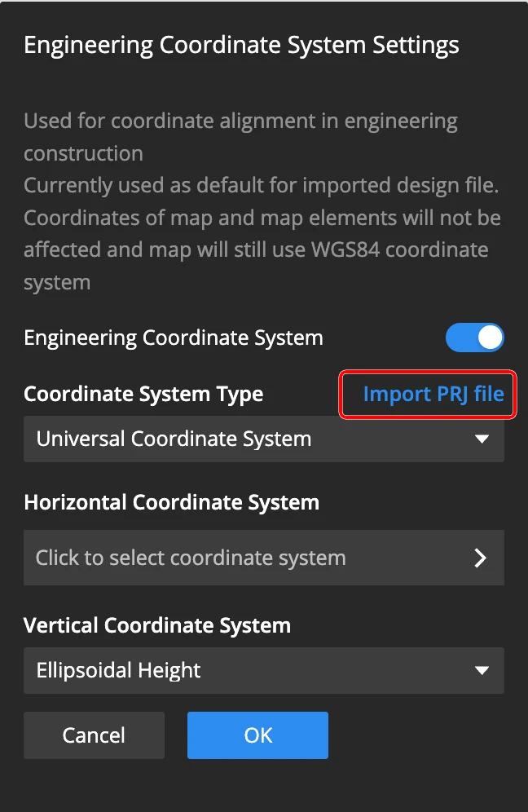Click the 'Horizontal Coordinate System' heading

point(171,502)
